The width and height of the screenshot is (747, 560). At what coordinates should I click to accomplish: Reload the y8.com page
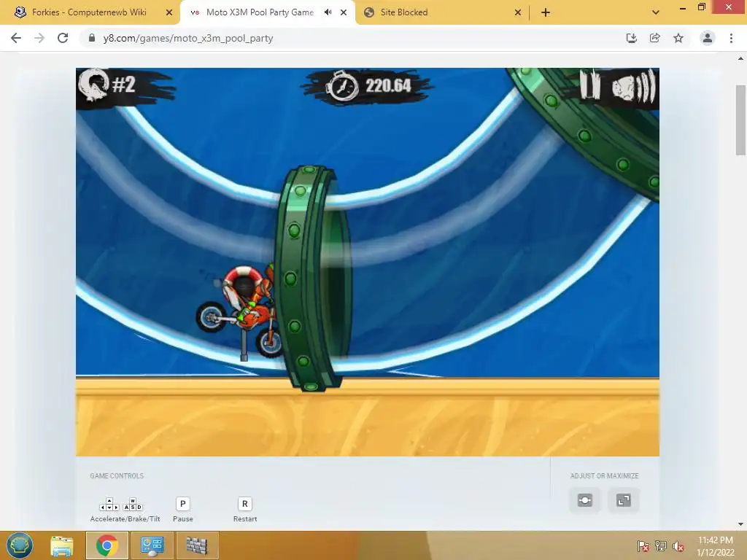(x=63, y=38)
